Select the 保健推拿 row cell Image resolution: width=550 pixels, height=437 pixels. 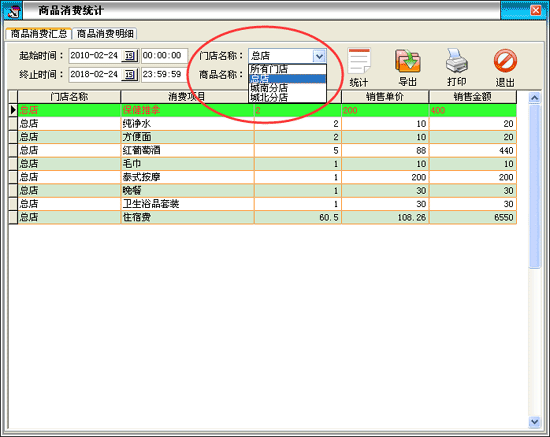pyautogui.click(x=187, y=110)
